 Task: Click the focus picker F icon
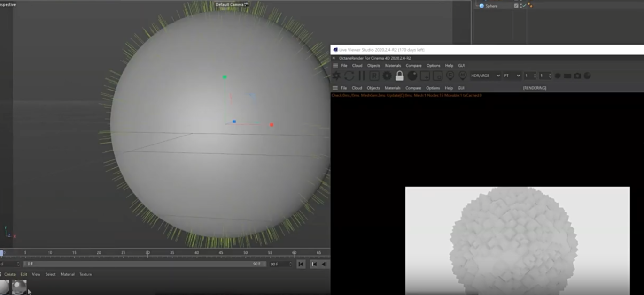click(x=450, y=76)
